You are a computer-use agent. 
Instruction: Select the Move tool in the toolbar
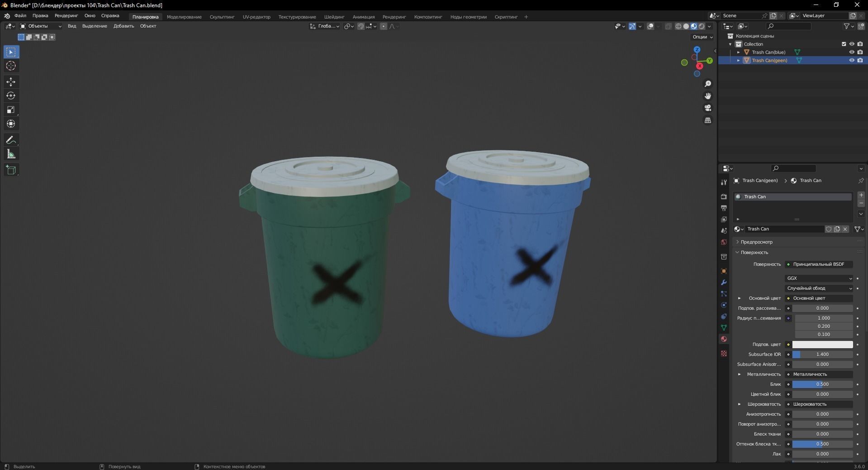click(11, 82)
